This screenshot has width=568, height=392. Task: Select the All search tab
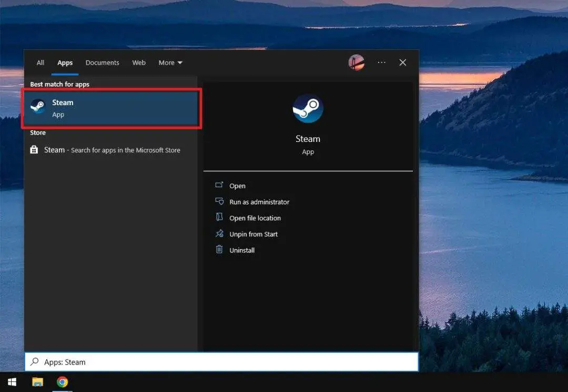tap(40, 63)
